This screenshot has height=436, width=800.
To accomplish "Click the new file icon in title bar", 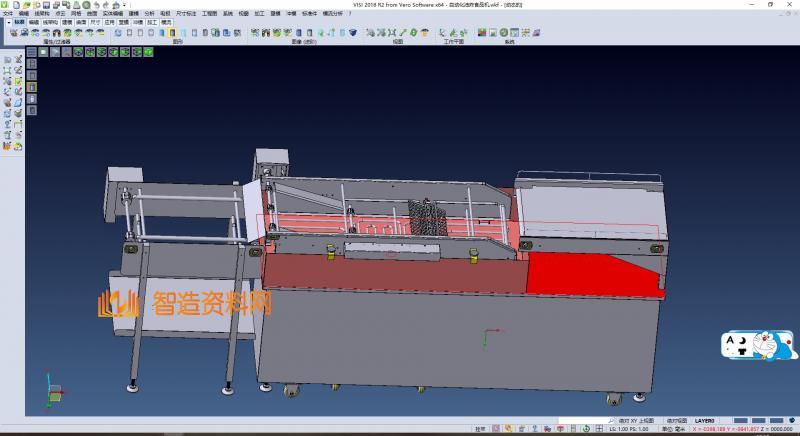I will point(17,4).
